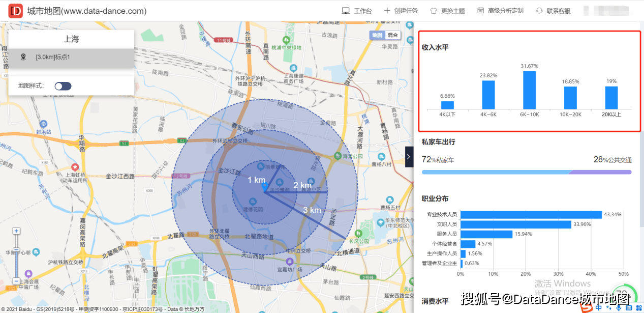Toggle the 地图样式 switch
This screenshot has height=313, width=644.
64,86
